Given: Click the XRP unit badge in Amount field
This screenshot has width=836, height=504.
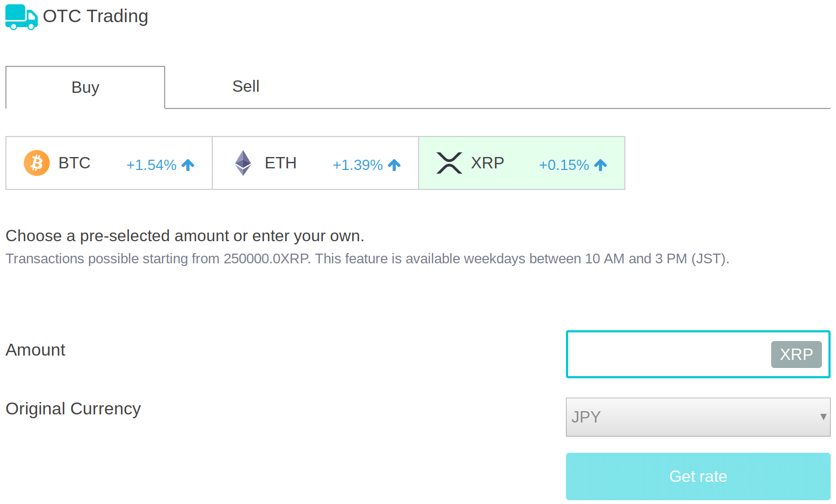Looking at the screenshot, I should 796,355.
